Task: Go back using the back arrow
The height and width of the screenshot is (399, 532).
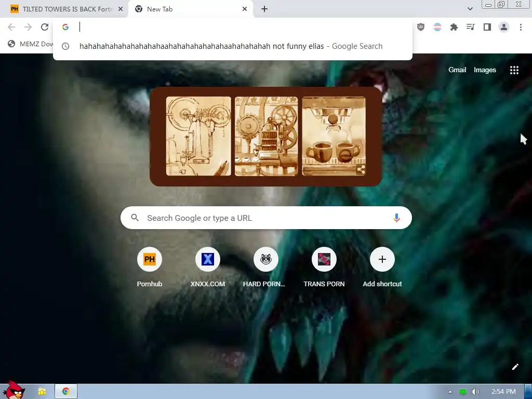Action: [11, 27]
